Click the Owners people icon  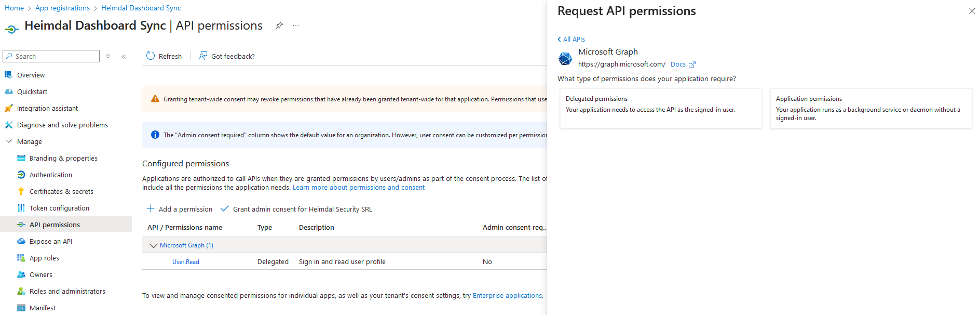point(21,274)
